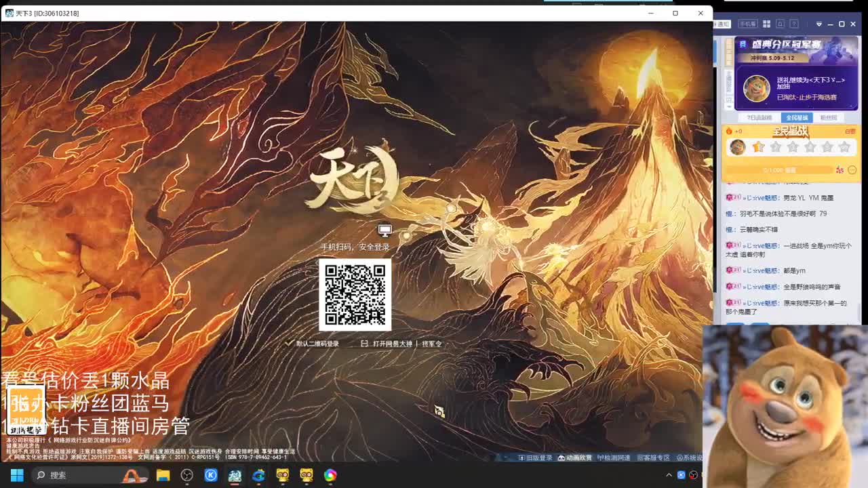
Task: Open the dropdown arrow in the panel titlebar
Action: tap(819, 24)
